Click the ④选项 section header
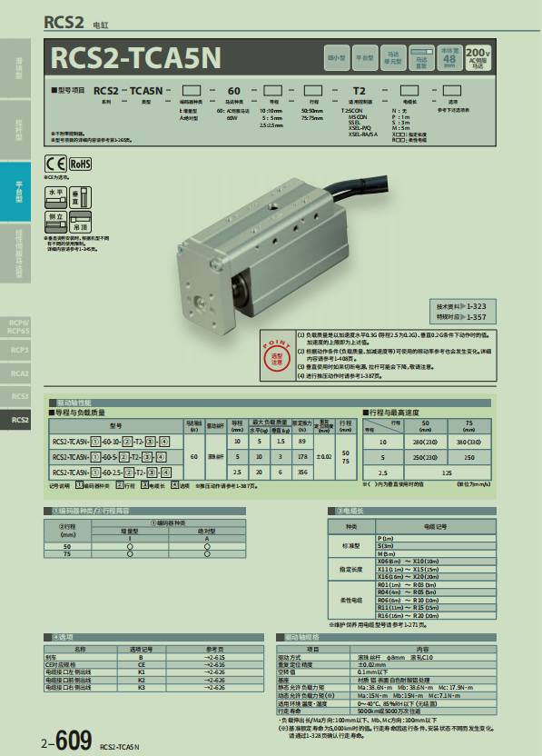 coord(153,637)
